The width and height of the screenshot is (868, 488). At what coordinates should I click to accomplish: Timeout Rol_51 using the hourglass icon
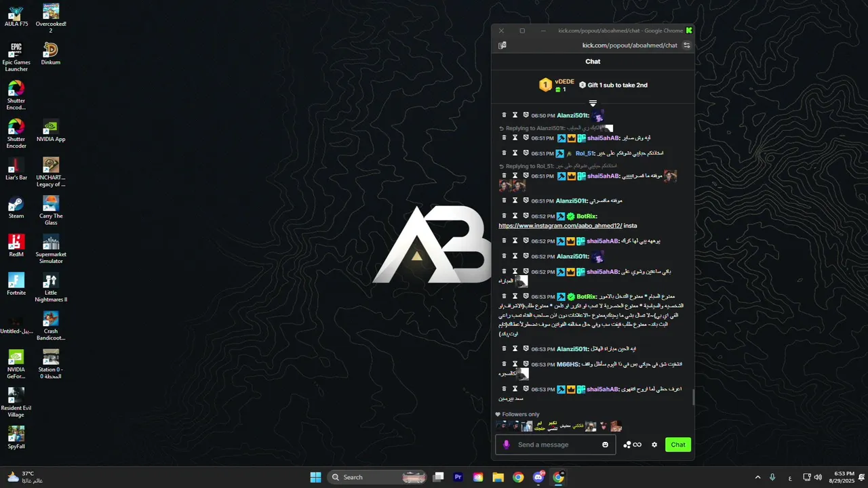pos(515,153)
